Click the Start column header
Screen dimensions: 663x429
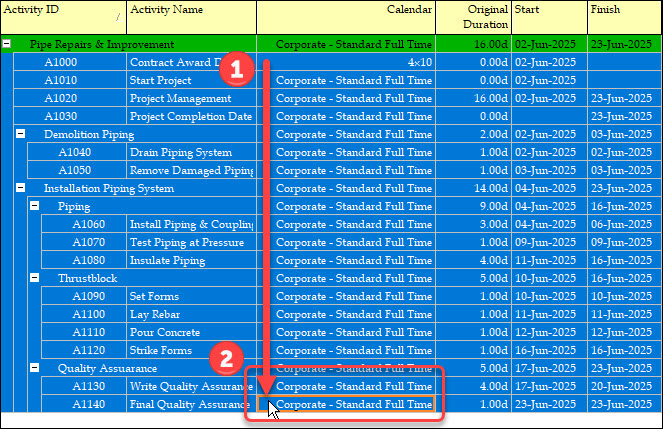(x=548, y=17)
